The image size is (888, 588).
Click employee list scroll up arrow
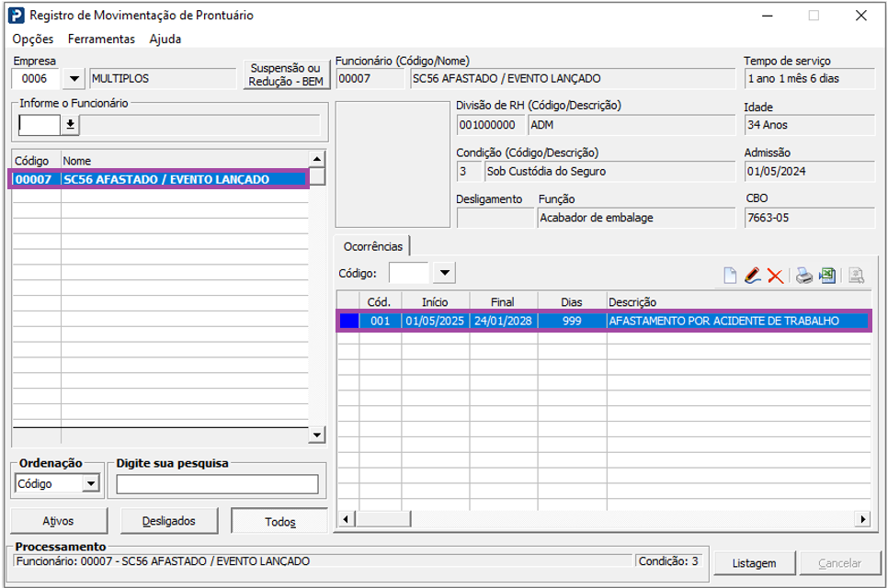[x=316, y=158]
